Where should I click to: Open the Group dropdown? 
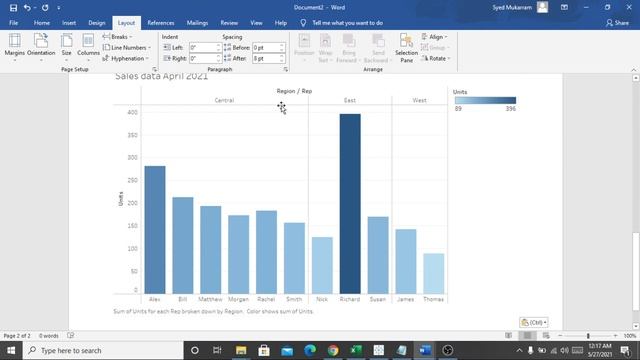[435, 48]
